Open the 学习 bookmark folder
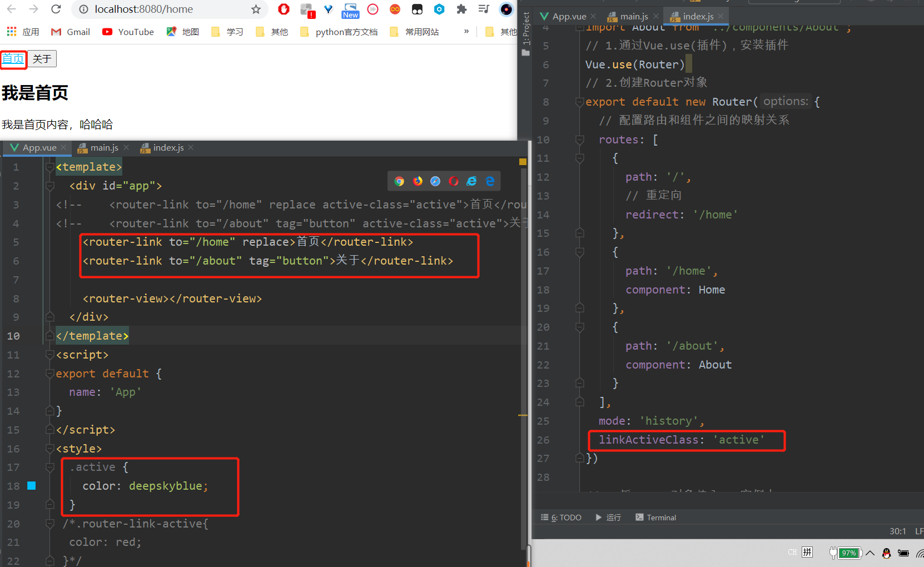 [x=227, y=32]
